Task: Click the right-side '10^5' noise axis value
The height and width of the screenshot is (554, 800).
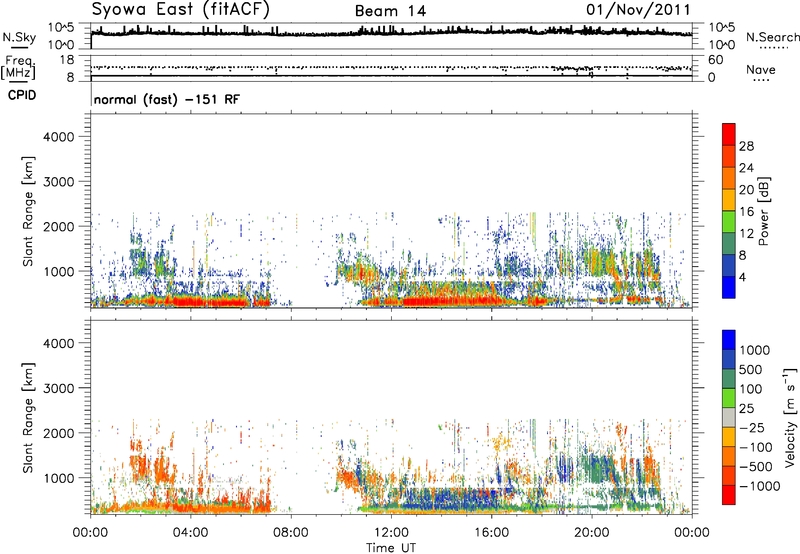Action: [722, 28]
